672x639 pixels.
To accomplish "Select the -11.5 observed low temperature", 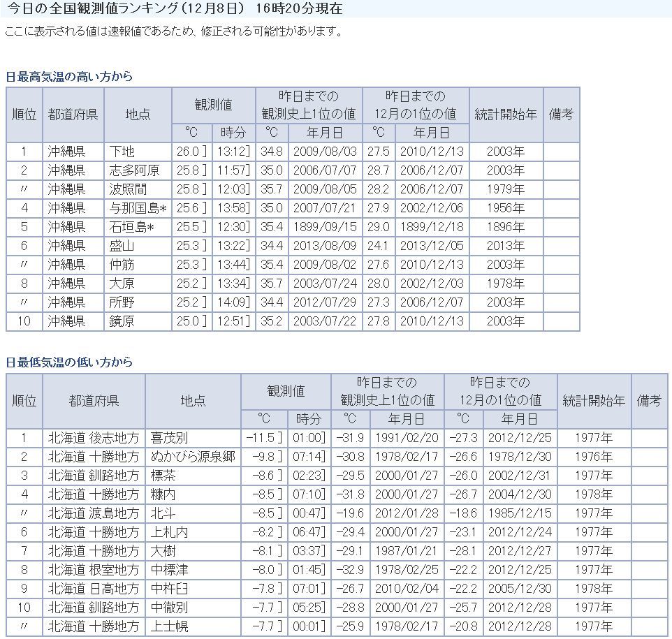I will (263, 438).
